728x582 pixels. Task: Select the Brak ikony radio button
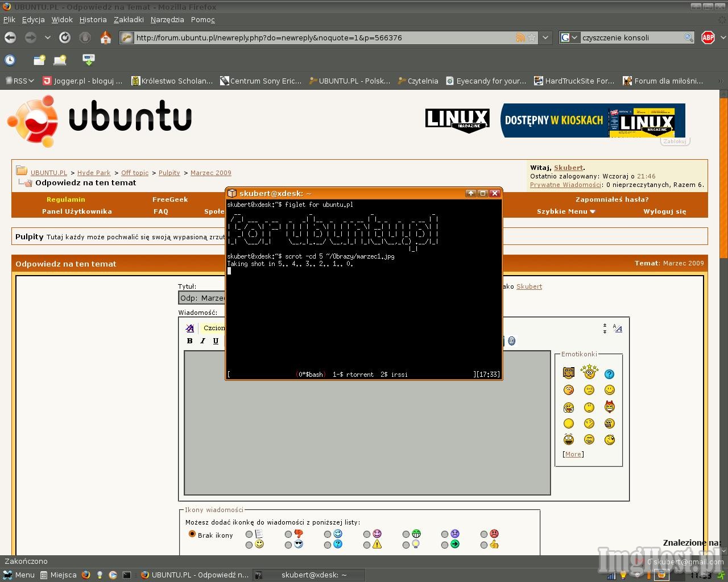coord(192,534)
